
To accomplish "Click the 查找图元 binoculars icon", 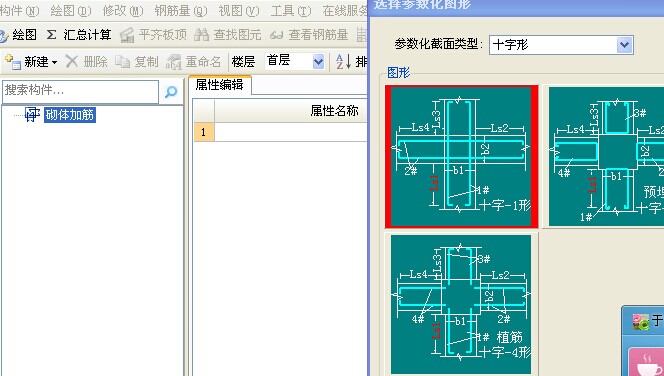I will [x=202, y=35].
